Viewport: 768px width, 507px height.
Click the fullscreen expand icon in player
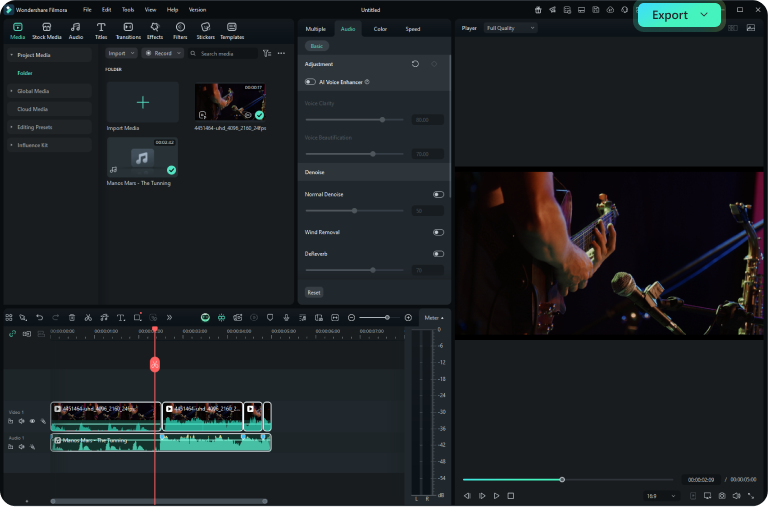[x=751, y=496]
